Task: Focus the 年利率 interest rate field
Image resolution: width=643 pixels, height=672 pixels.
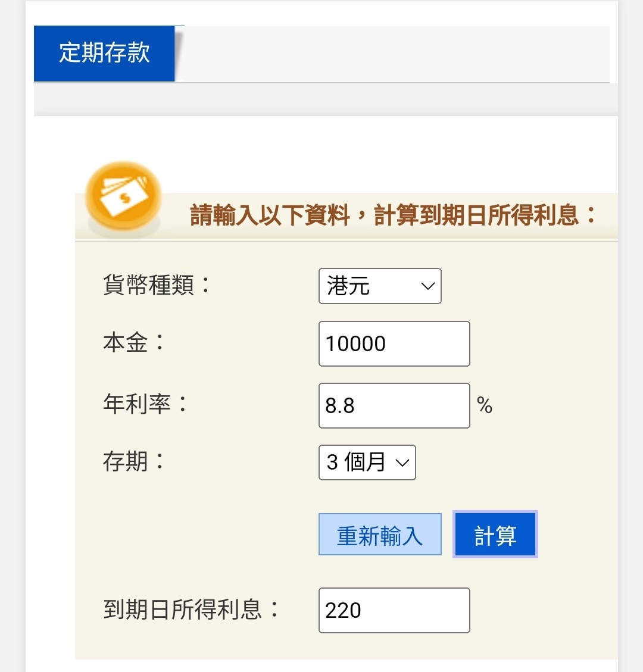Action: [x=394, y=405]
